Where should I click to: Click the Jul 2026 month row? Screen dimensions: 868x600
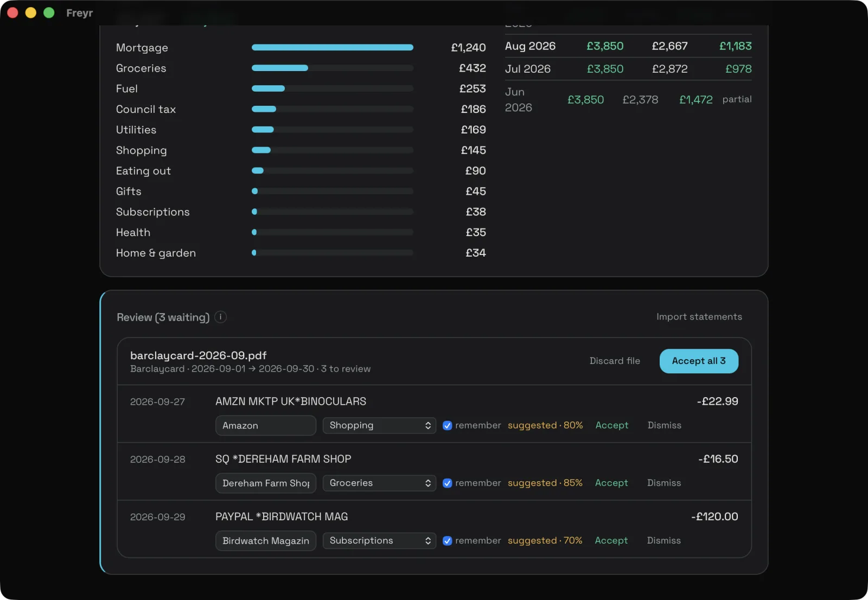[x=628, y=69]
